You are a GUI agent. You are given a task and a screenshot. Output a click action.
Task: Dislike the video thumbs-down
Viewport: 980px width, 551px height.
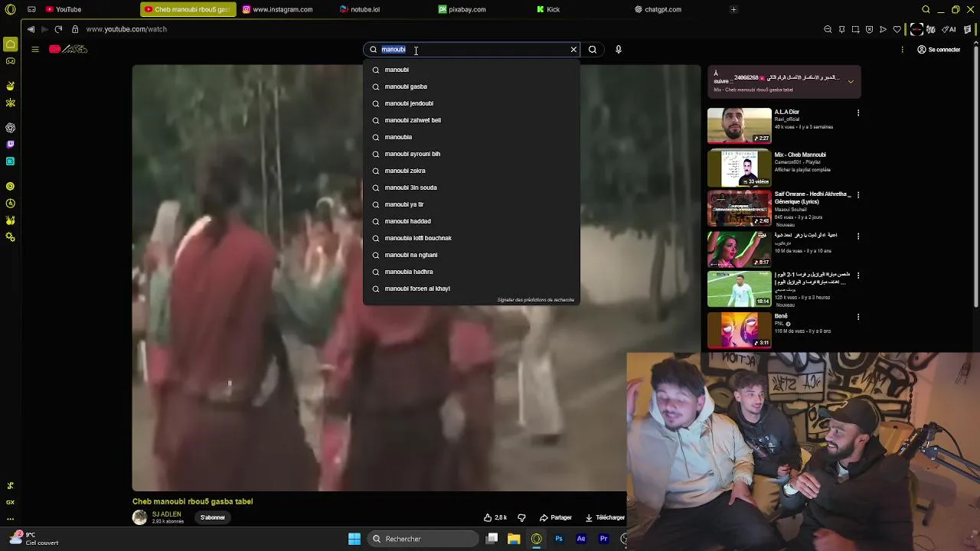521,517
